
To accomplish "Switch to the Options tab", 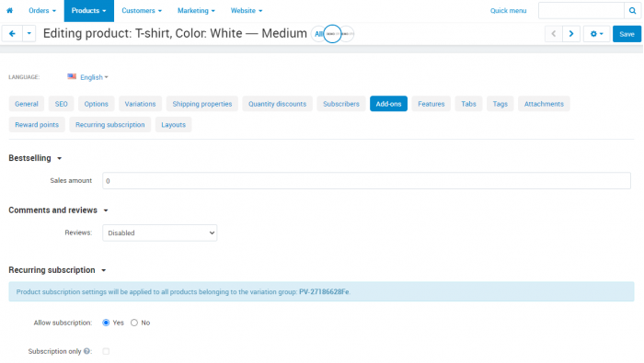I will [x=96, y=104].
